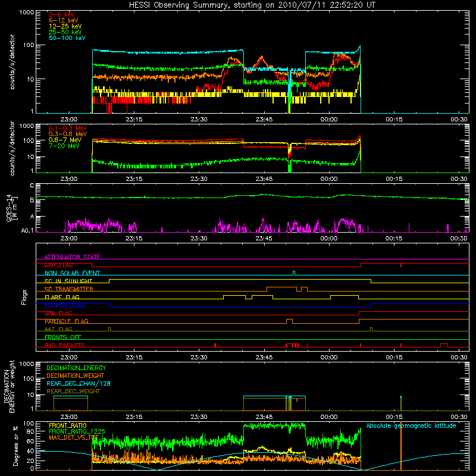Image resolution: width=476 pixels, height=476 pixels.
Task: Select the GAP_FLAG label
Action: 58,265
